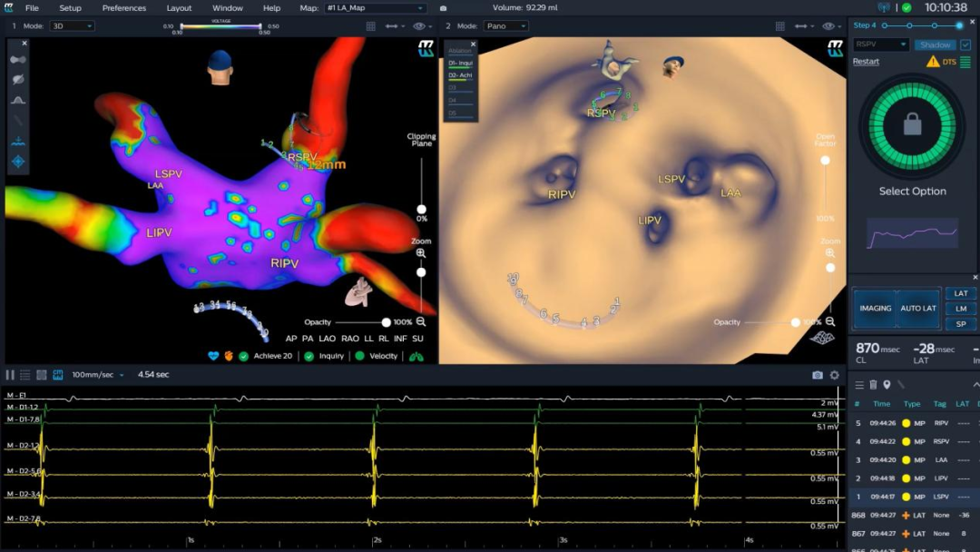Click the camera icon next to Map selector
Image resolution: width=980 pixels, height=552 pixels.
442,8
